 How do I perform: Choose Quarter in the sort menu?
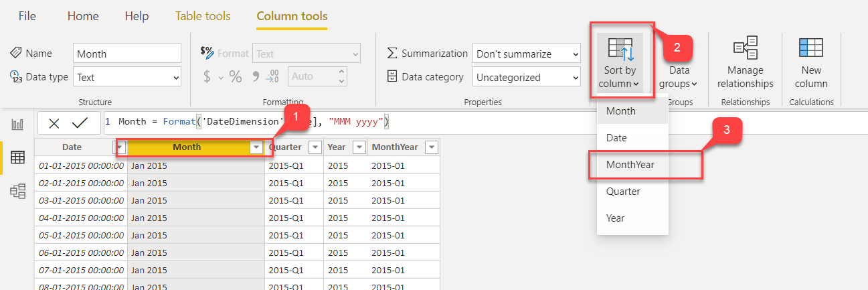pos(623,192)
